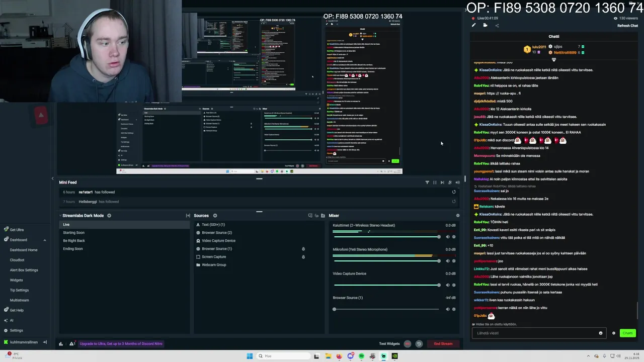Open Tip Settings in the sidebar

[20, 290]
